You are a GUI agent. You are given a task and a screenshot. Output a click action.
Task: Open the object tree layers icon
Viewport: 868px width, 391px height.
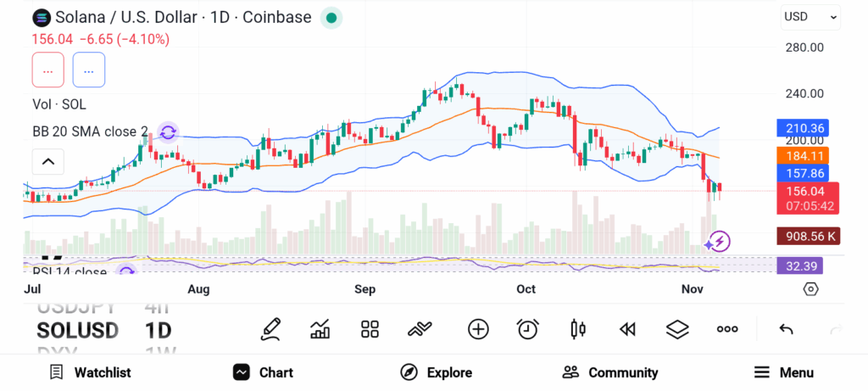(677, 329)
